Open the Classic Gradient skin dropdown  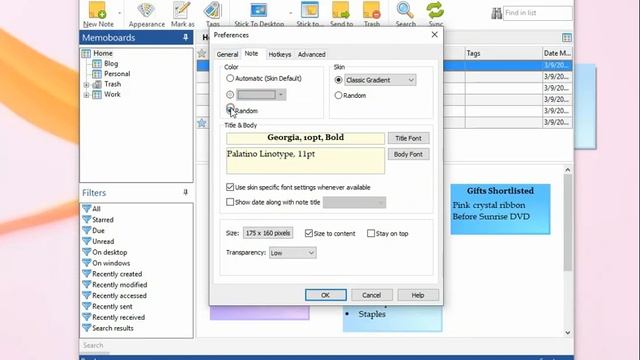(x=380, y=80)
